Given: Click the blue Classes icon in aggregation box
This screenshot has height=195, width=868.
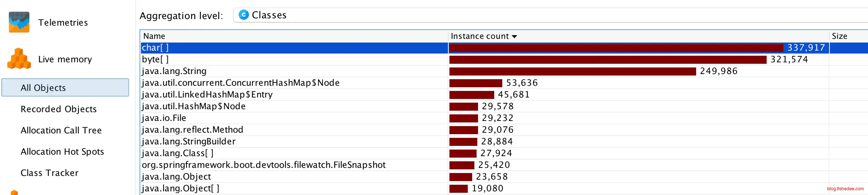Looking at the screenshot, I should pyautogui.click(x=243, y=15).
